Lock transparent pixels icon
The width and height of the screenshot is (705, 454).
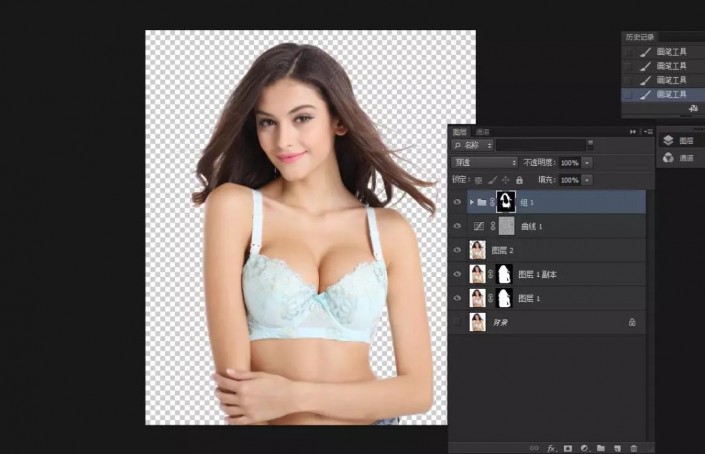pos(478,180)
